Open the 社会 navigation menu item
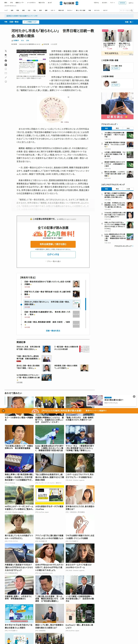This screenshot has height=644, width=138. tap(29, 11)
